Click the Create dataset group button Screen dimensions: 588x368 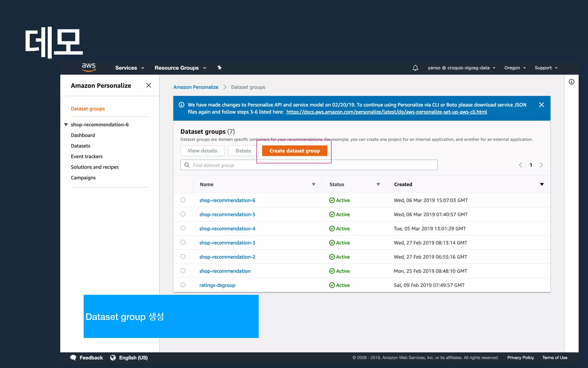click(x=294, y=151)
